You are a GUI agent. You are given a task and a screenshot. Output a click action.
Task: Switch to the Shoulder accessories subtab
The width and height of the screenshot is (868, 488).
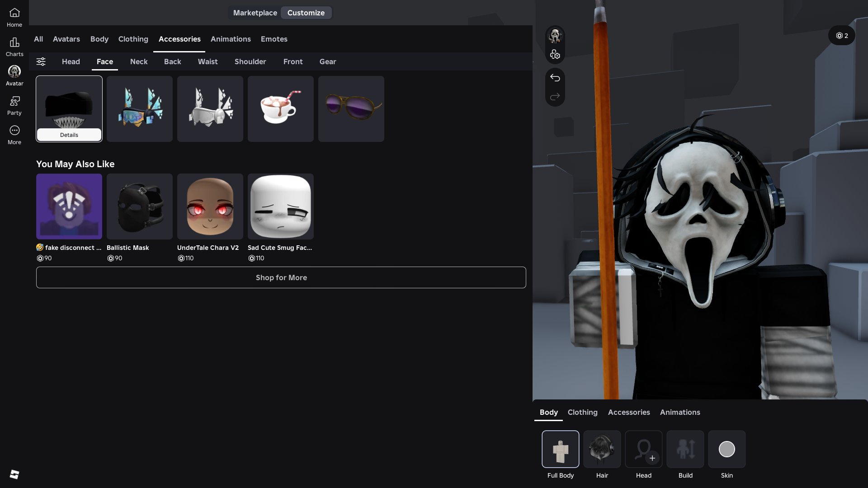click(250, 61)
